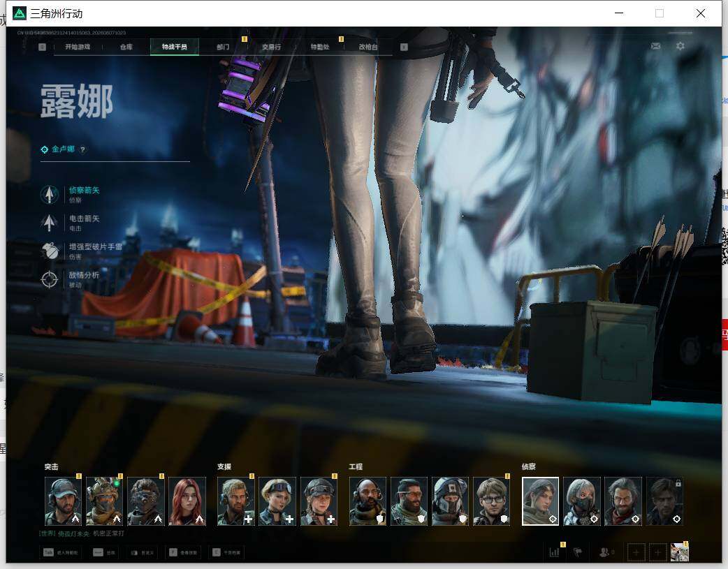728x569 pixels.
Task: Select grey-bearded 侦察 operator with red scarf
Action: coord(623,501)
